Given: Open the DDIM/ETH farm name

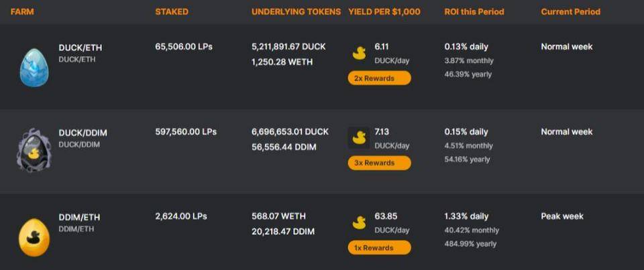Looking at the screenshot, I should tap(79, 218).
